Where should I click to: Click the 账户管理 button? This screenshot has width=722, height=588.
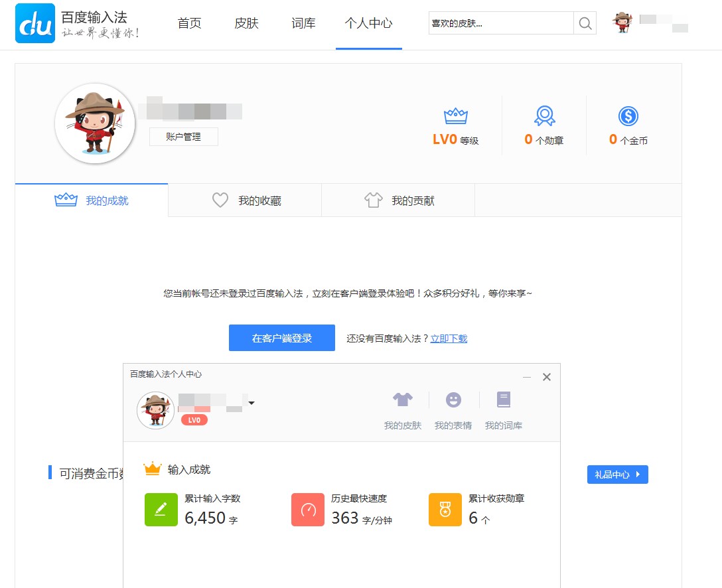(x=184, y=137)
